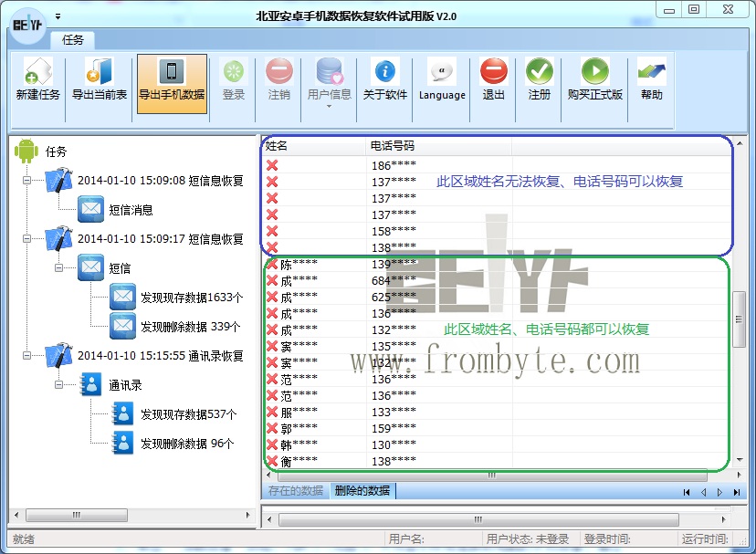The height and width of the screenshot is (554, 756).
Task: Collapse the 短信 tree node
Action: 59,268
